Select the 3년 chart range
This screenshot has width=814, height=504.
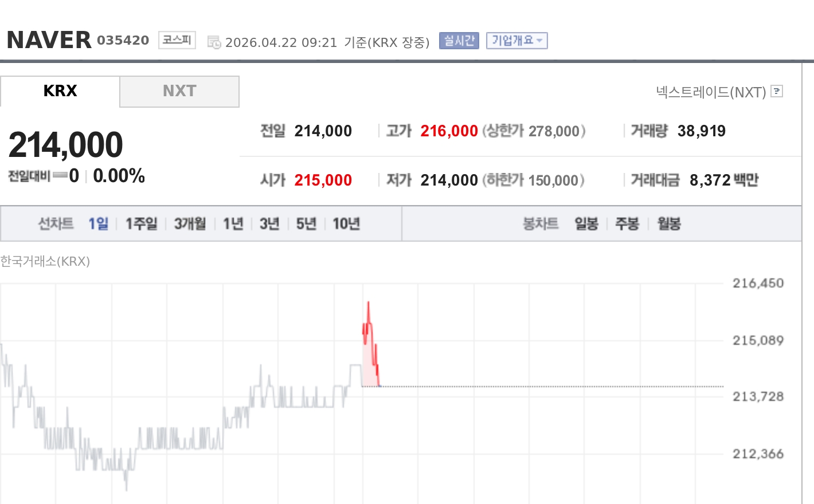click(269, 224)
